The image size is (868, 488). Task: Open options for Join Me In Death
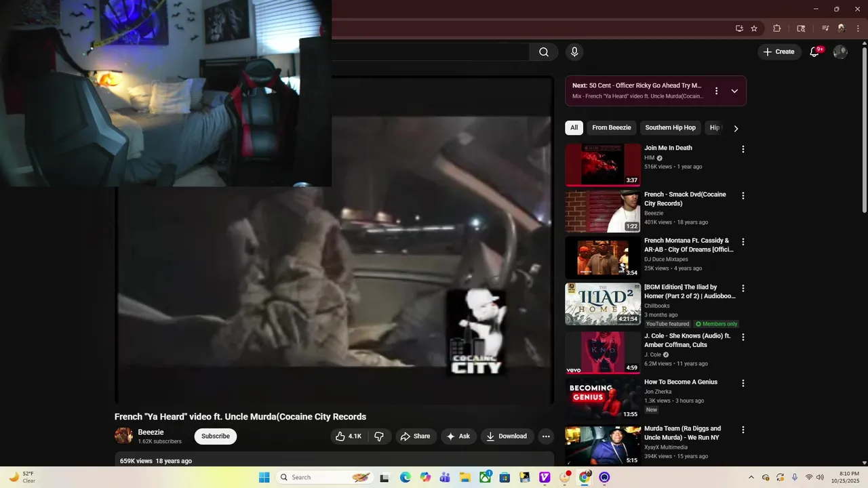743,149
